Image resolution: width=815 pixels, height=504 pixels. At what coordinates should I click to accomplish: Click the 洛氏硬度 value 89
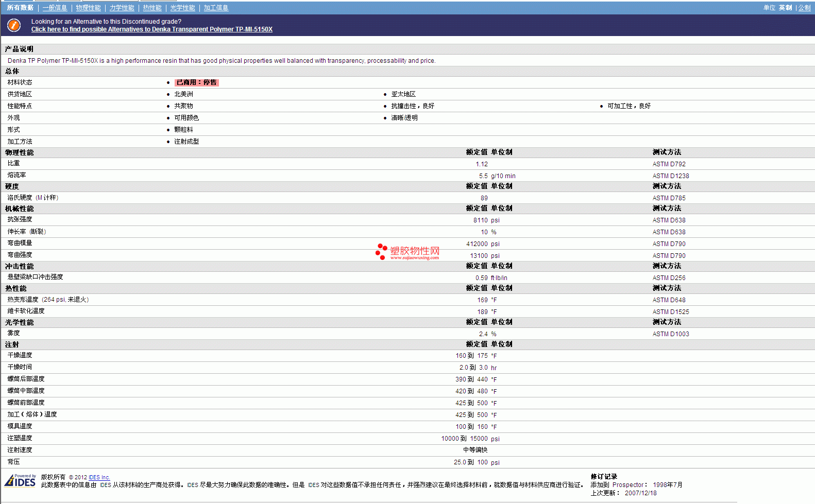point(484,198)
